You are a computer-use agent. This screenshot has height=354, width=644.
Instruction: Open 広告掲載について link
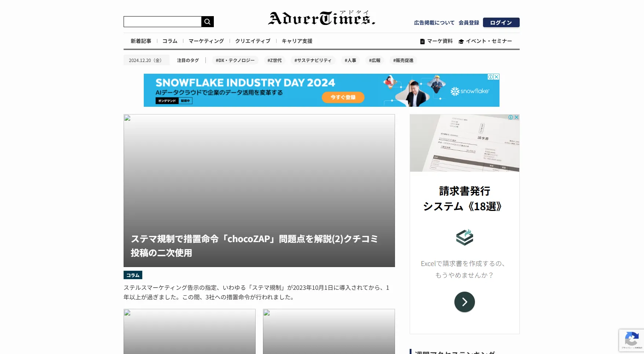(434, 23)
